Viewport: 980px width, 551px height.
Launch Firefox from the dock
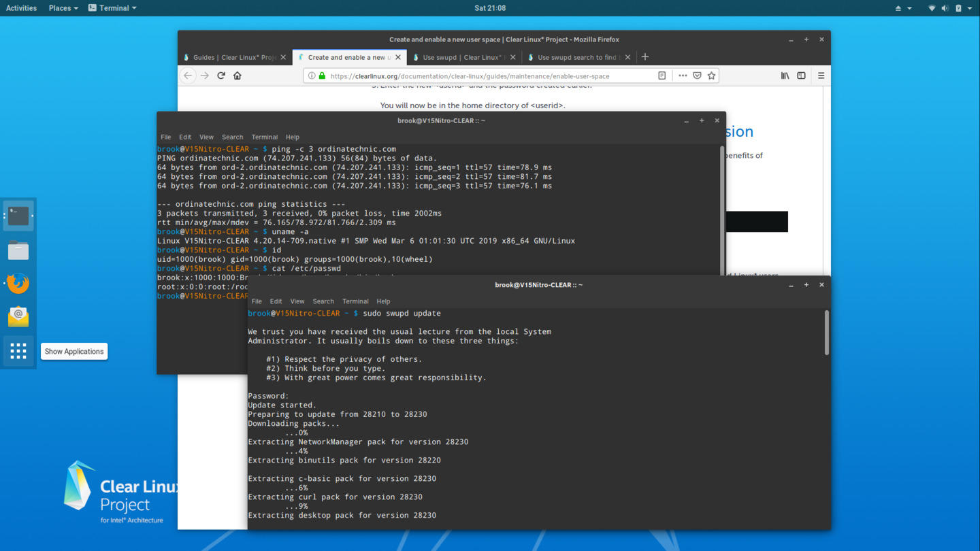(x=18, y=283)
